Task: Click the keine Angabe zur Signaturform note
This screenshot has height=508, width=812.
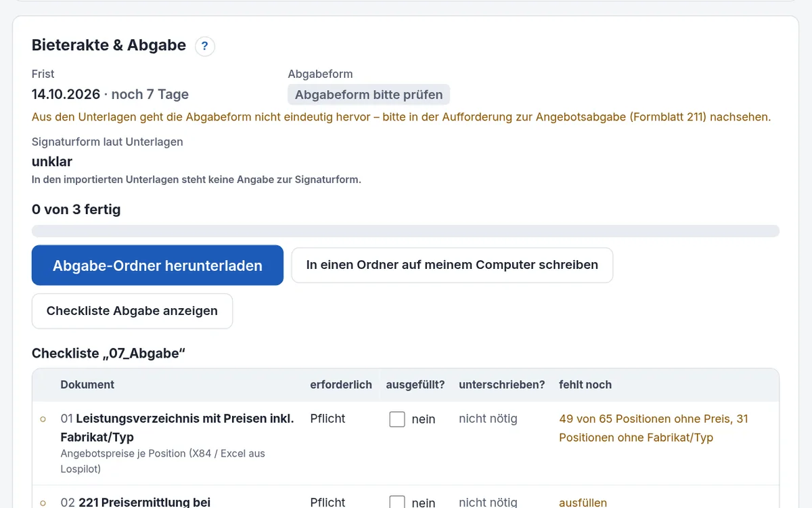Action: point(196,180)
